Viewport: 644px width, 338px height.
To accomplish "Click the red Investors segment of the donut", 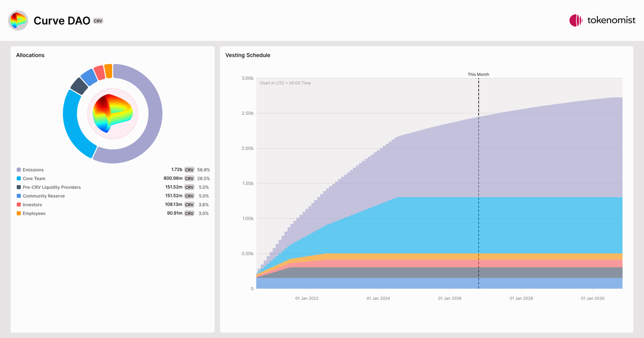I will click(x=99, y=73).
